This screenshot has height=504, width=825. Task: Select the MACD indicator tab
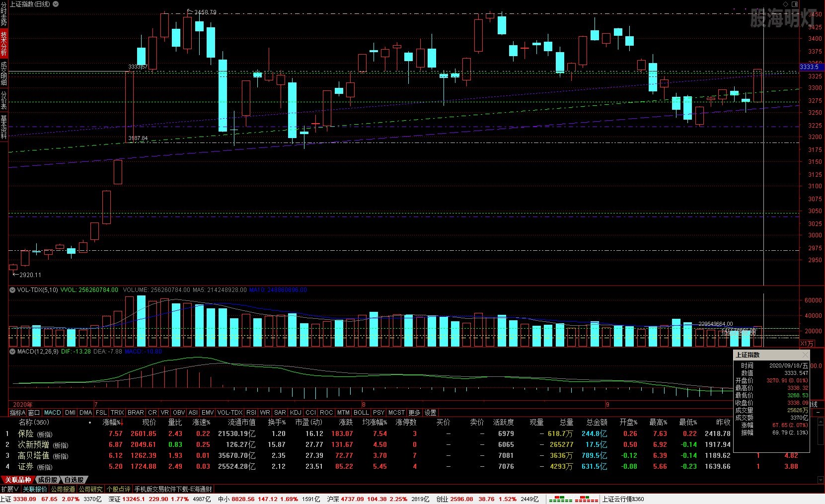[52, 413]
